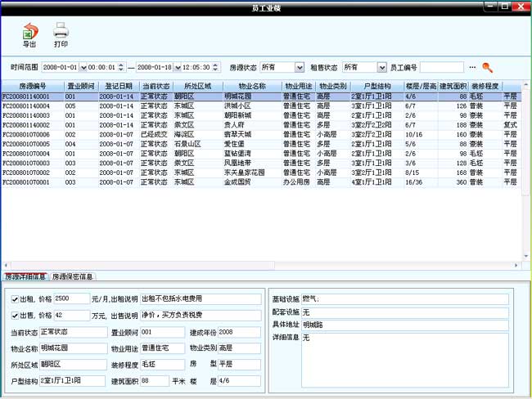Screen dimensions: 532x399
Task: Switch to the 房源保密信息 tab
Action: (x=73, y=277)
